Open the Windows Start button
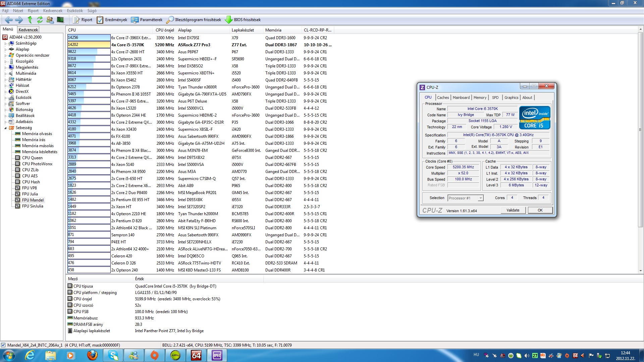 (x=9, y=355)
